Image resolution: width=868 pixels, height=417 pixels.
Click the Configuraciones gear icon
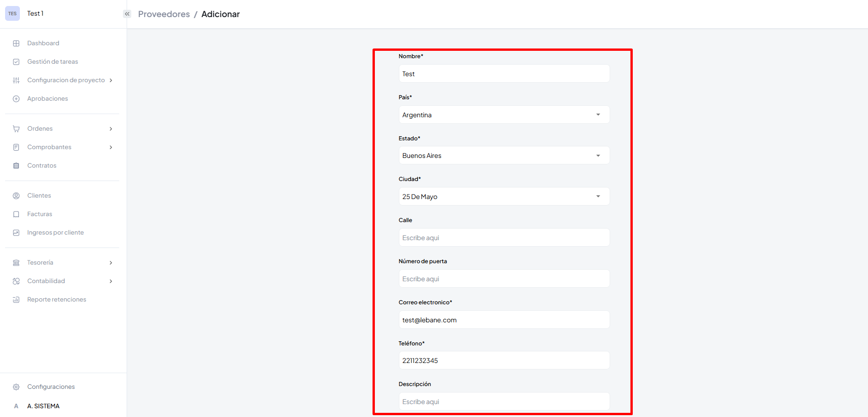click(x=16, y=387)
